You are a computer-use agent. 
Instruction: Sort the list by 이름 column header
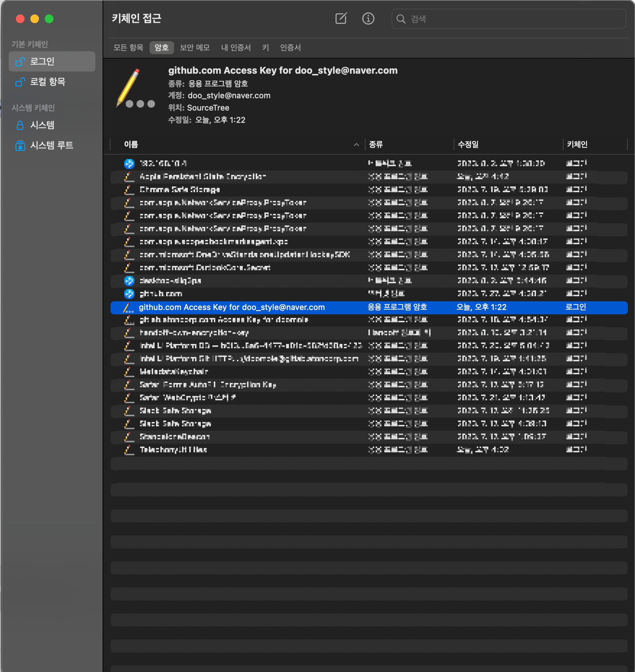click(x=131, y=145)
